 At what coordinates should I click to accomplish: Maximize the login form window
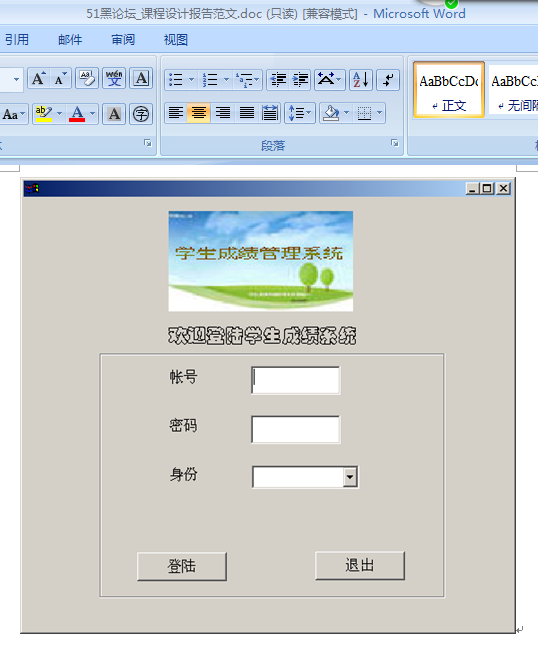(487, 189)
